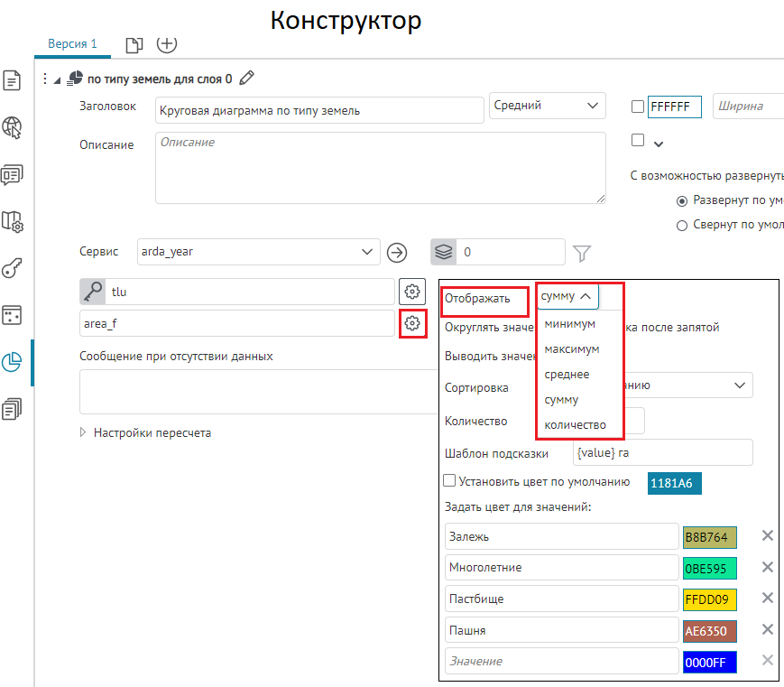Add a new version with plus icon
The height and width of the screenshot is (687, 784).
coord(167,43)
